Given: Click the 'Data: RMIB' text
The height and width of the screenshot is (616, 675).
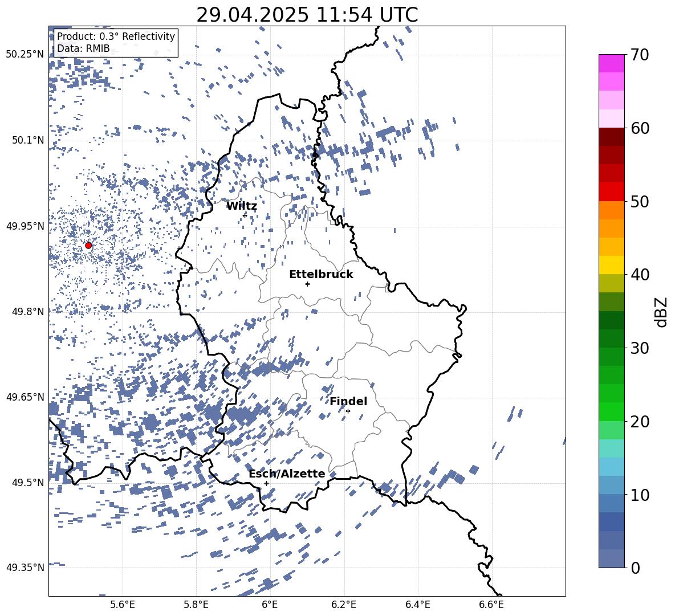Looking at the screenshot, I should pos(83,48).
